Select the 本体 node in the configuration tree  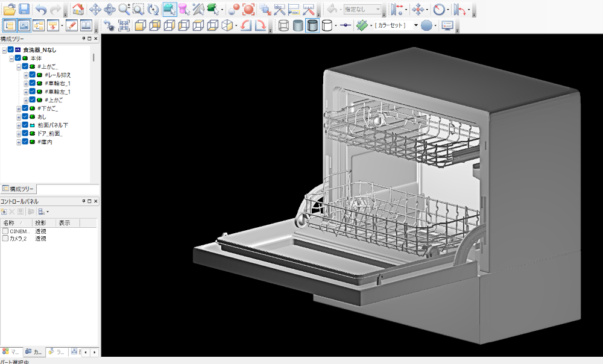click(35, 58)
